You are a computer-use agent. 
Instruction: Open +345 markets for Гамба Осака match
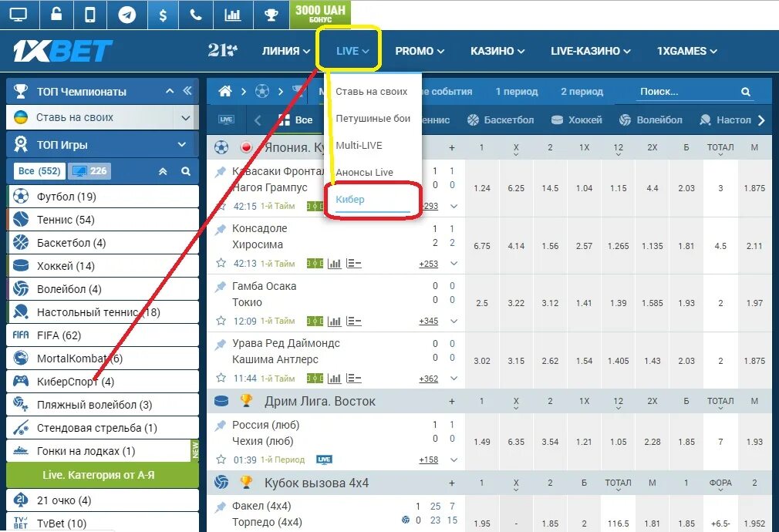tap(428, 321)
